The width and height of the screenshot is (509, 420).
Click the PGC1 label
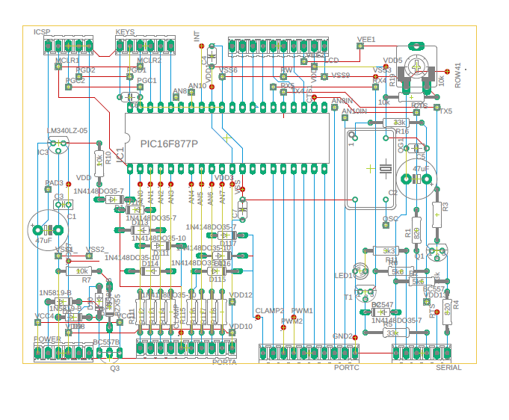pyautogui.click(x=146, y=81)
